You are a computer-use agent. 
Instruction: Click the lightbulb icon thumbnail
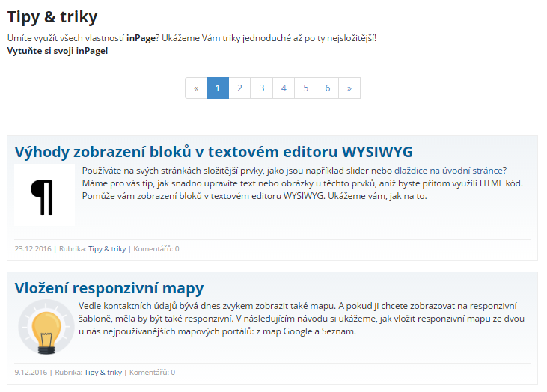[x=44, y=328]
